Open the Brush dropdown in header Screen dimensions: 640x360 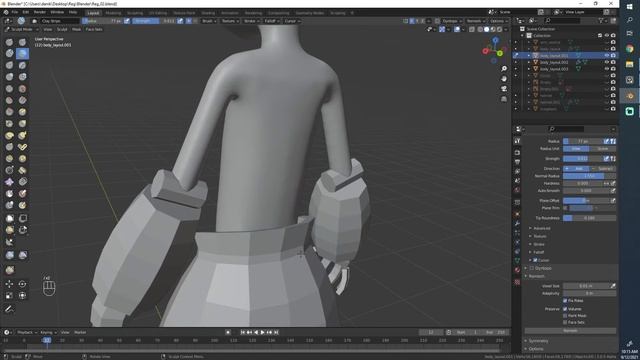pos(208,21)
